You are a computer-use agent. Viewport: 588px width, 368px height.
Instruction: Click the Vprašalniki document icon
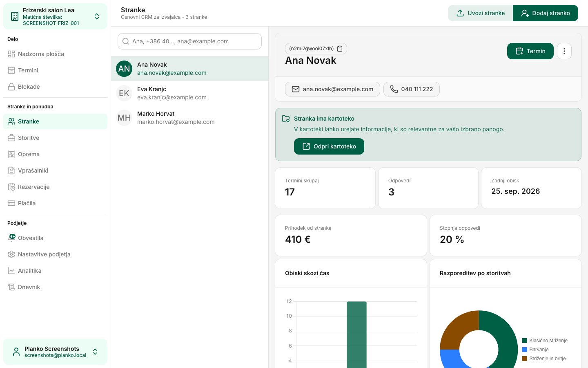point(11,171)
